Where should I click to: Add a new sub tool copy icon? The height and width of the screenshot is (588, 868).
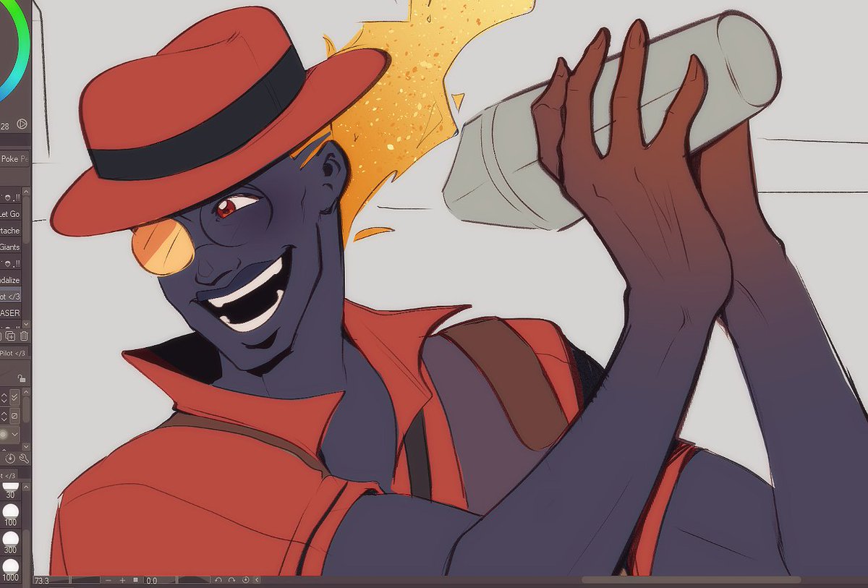11,336
